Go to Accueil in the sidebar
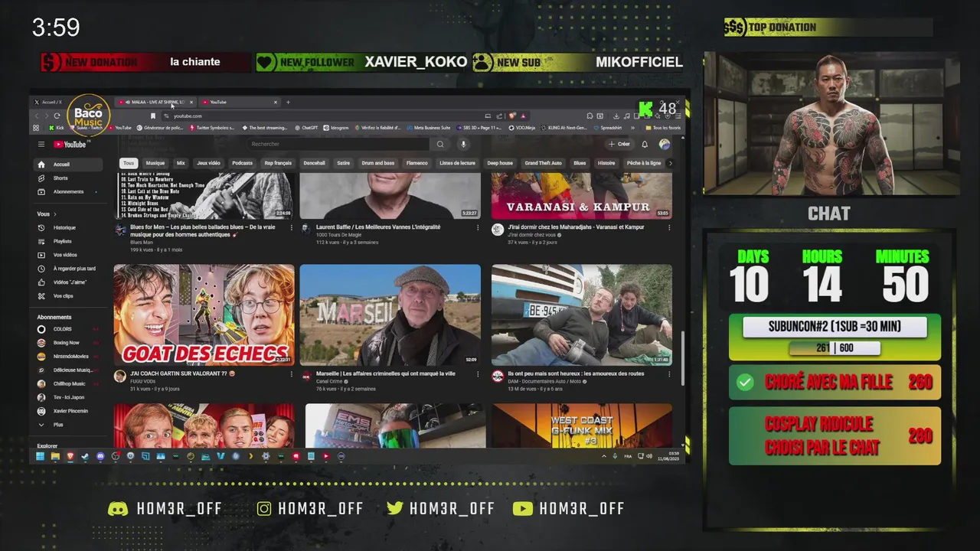The width and height of the screenshot is (980, 551). 68,165
